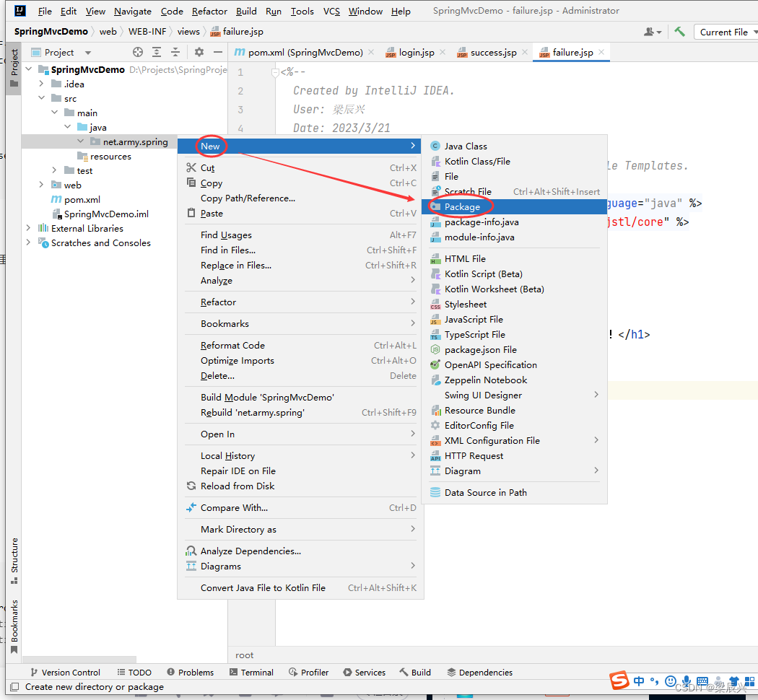This screenshot has width=758, height=700.
Task: Expand the test folder
Action: tap(55, 170)
